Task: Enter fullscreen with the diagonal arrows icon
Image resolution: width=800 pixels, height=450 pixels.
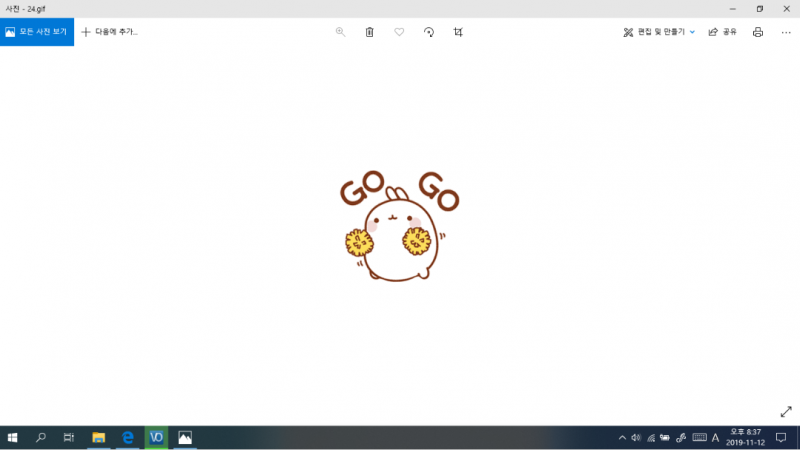Action: [785, 412]
